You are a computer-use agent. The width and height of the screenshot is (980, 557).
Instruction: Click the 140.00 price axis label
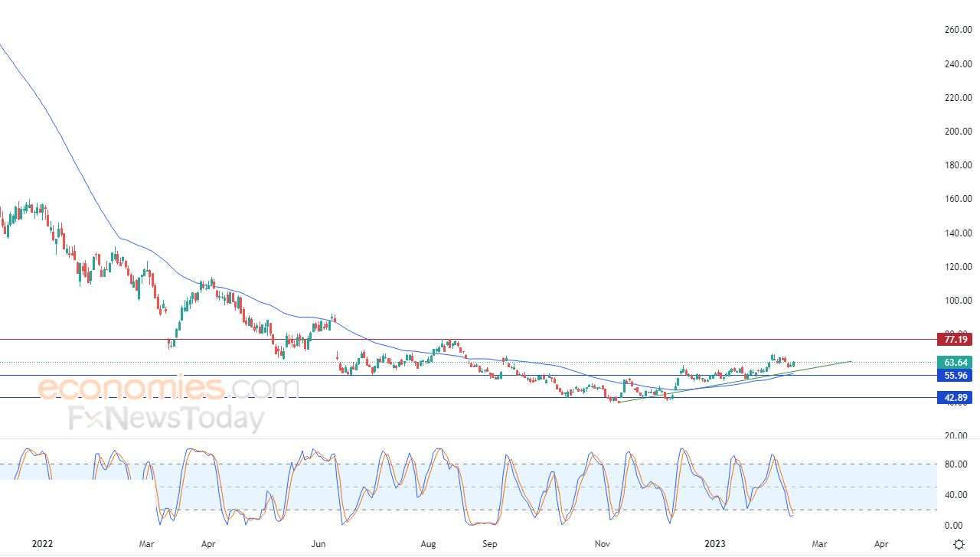[x=958, y=233]
